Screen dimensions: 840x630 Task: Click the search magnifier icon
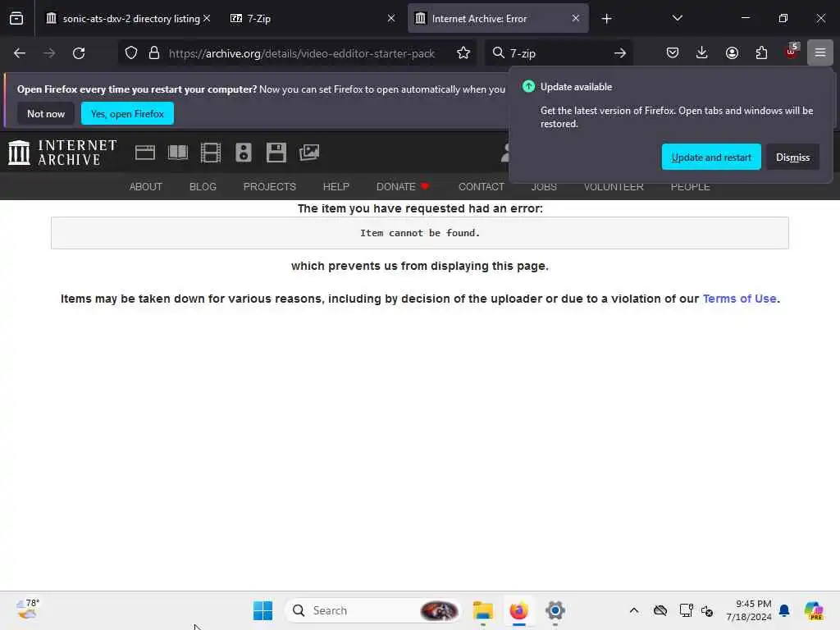pos(498,53)
